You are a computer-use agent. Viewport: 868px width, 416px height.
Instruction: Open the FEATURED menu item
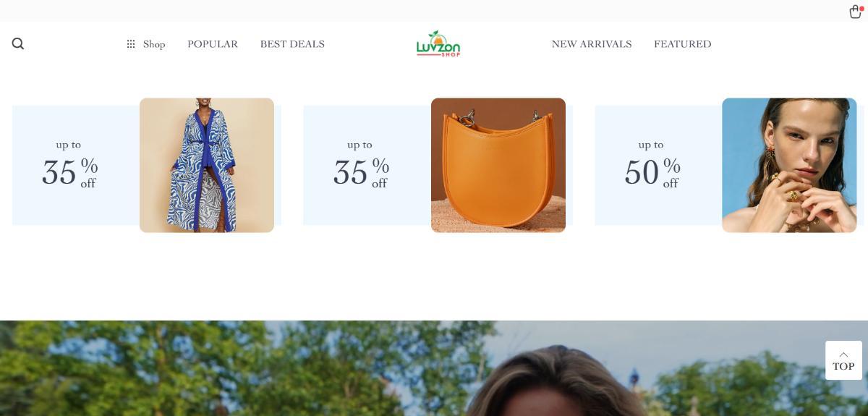pyautogui.click(x=683, y=44)
